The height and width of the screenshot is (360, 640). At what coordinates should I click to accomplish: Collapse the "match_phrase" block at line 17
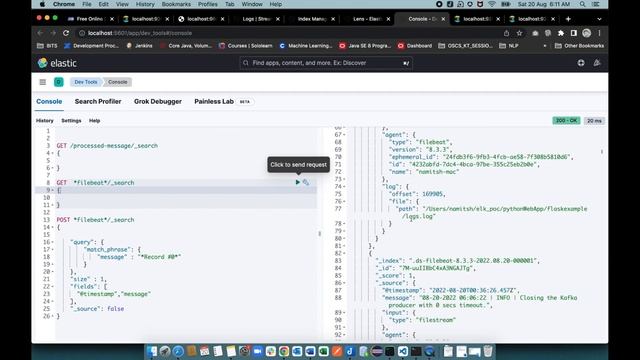tap(53, 249)
